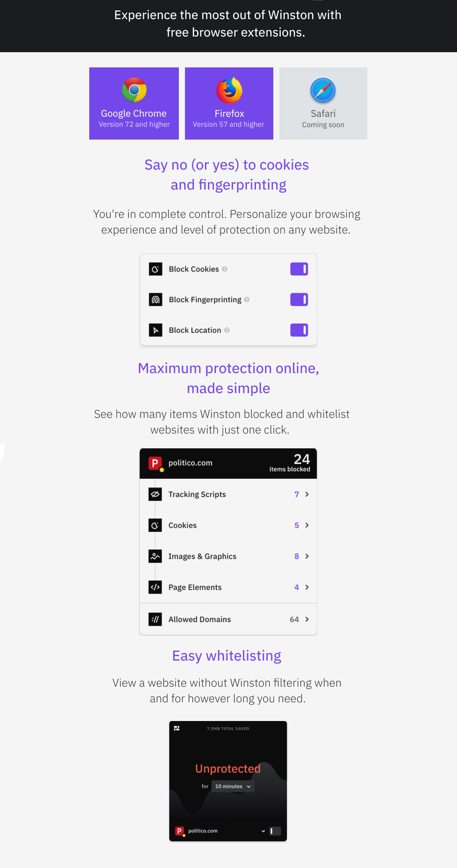This screenshot has width=457, height=868.
Task: Toggle the Block Location setting
Action: click(x=299, y=330)
